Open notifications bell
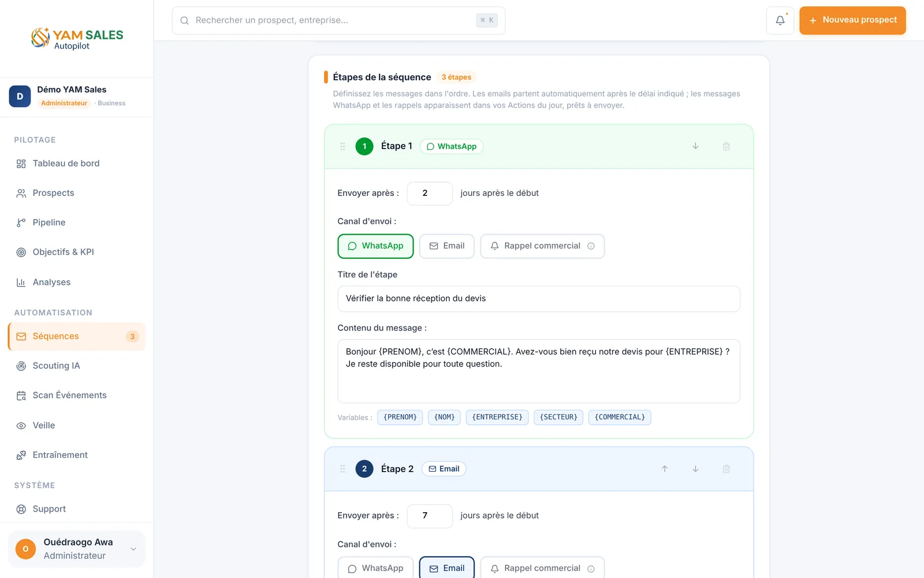The width and height of the screenshot is (924, 578). 780,20
